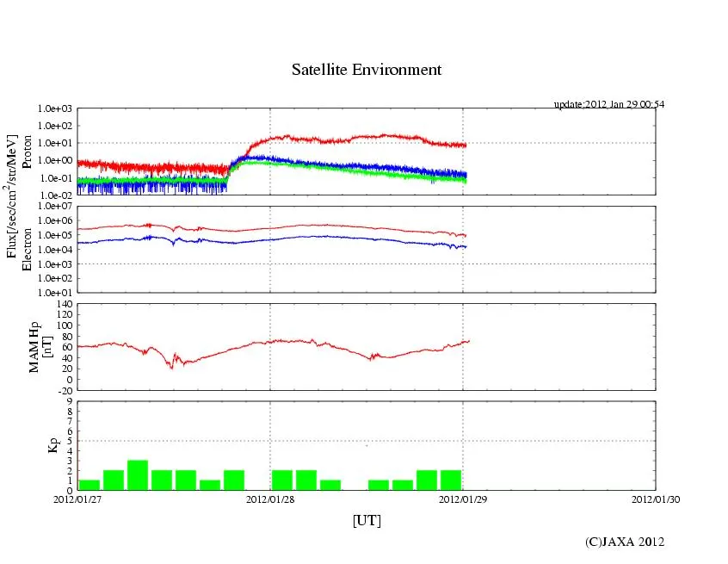This screenshot has height=564, width=728.
Task: Click the (C)JAXA 2012 copyright text
Action: 624,542
